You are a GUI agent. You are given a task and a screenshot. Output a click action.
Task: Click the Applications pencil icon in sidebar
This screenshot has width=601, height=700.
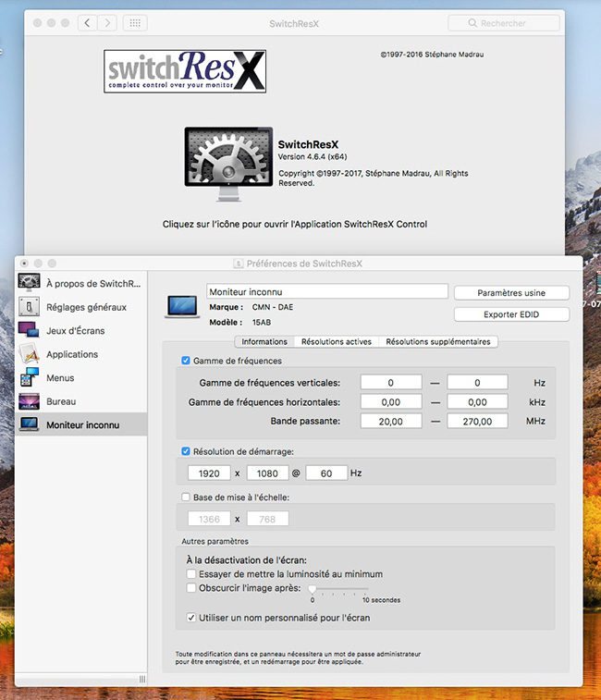coord(29,354)
